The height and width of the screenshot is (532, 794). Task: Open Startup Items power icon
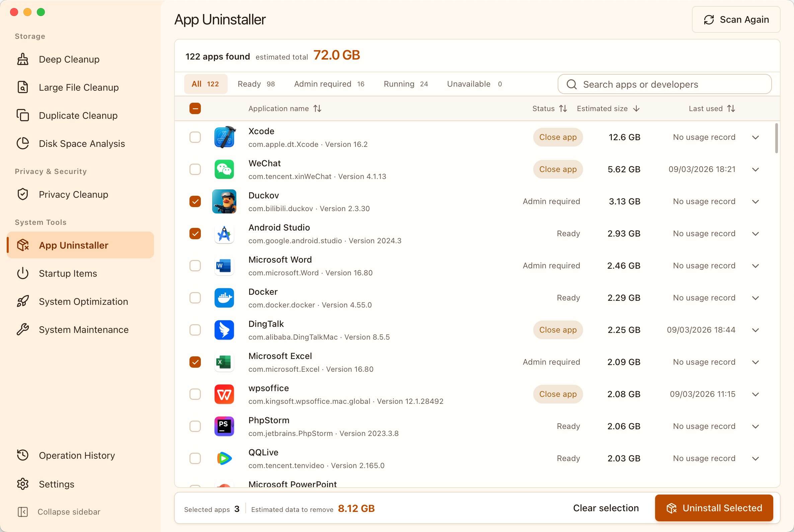tap(23, 273)
